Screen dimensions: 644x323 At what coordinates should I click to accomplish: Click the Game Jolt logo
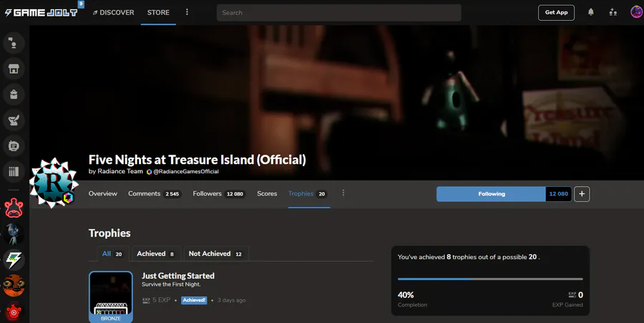(x=41, y=13)
